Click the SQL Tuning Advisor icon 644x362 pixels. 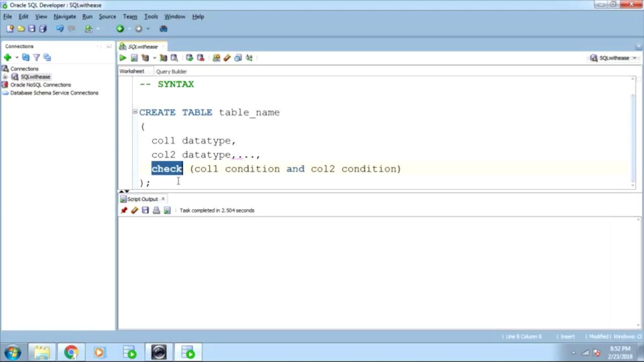174,58
